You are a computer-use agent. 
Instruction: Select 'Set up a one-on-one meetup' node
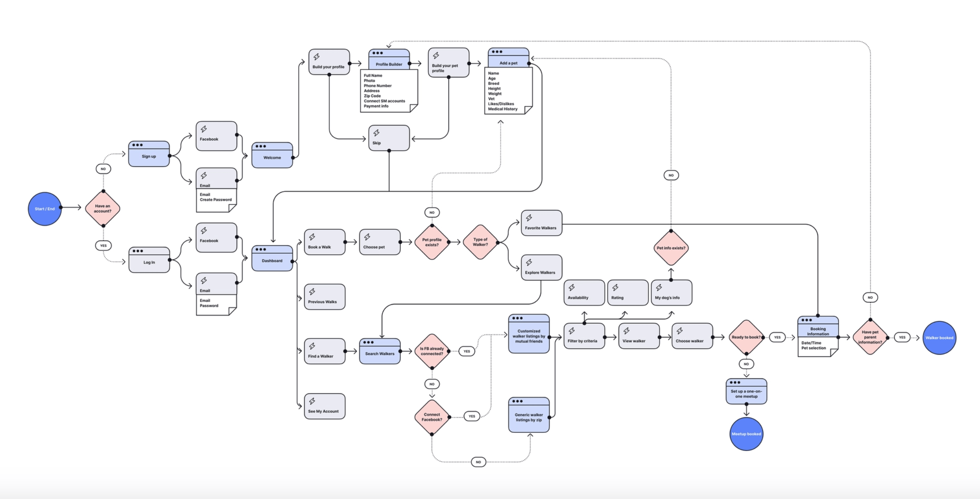pyautogui.click(x=746, y=392)
